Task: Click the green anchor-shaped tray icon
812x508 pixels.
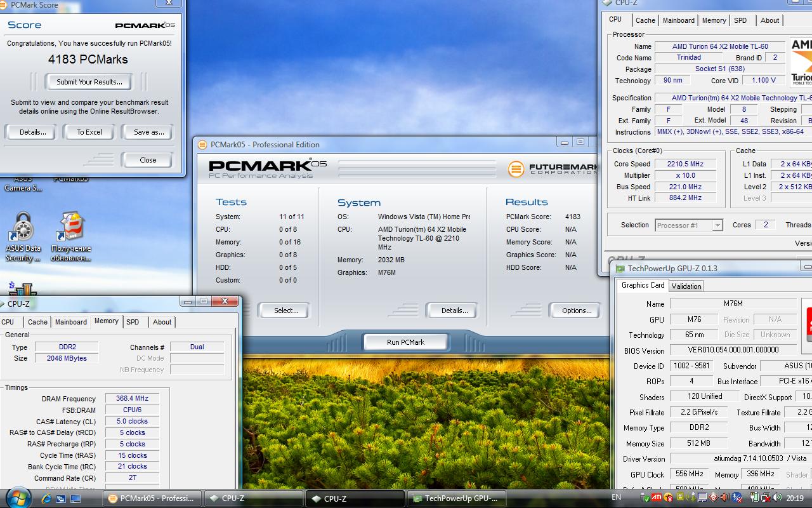Action: pos(691,497)
